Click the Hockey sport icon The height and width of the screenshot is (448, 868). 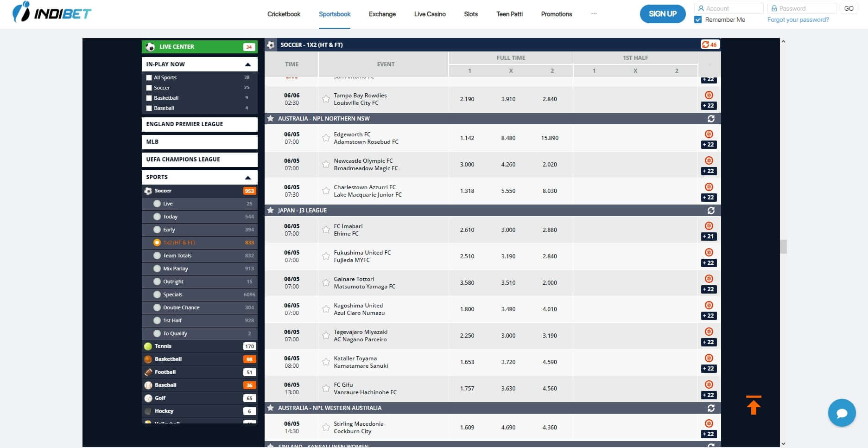(x=148, y=411)
